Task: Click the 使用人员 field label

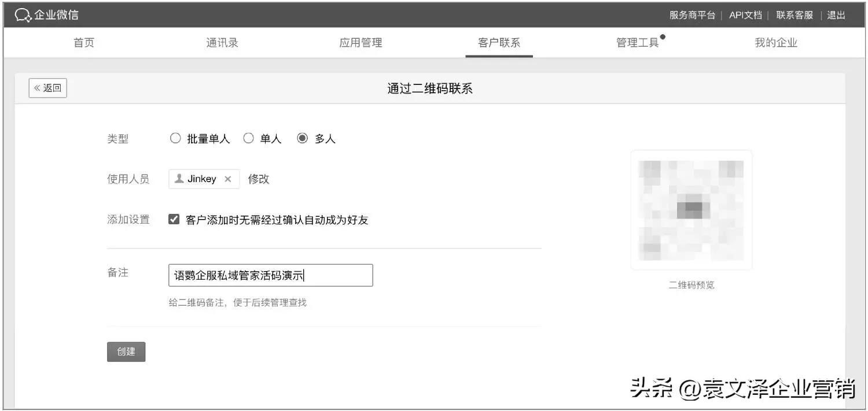Action: tap(128, 179)
